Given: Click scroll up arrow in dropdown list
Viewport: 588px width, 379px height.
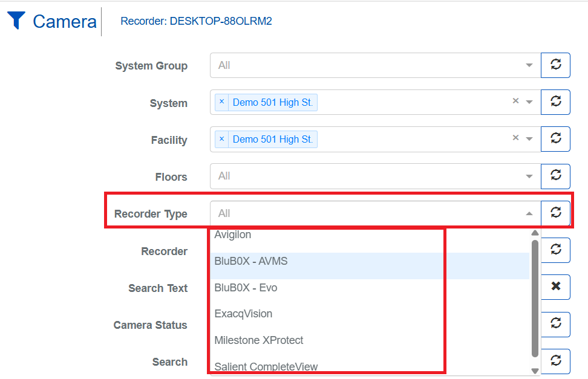Looking at the screenshot, I should pyautogui.click(x=535, y=233).
